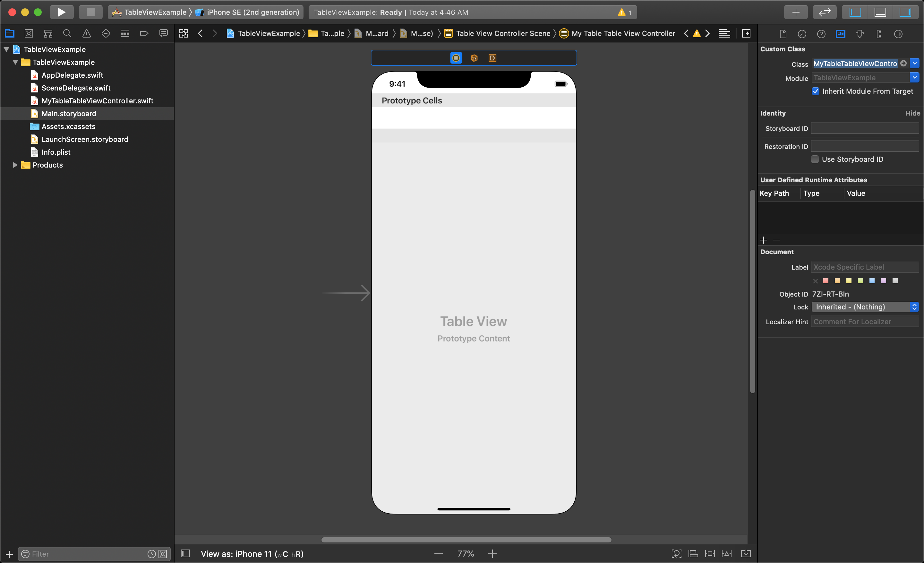Toggle the Navigator panel
Image resolution: width=924 pixels, height=563 pixels.
point(855,12)
